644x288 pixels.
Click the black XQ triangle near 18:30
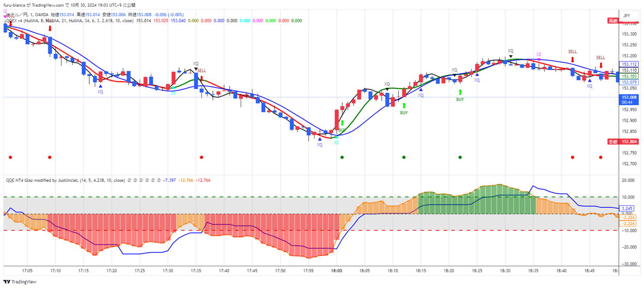(511, 56)
